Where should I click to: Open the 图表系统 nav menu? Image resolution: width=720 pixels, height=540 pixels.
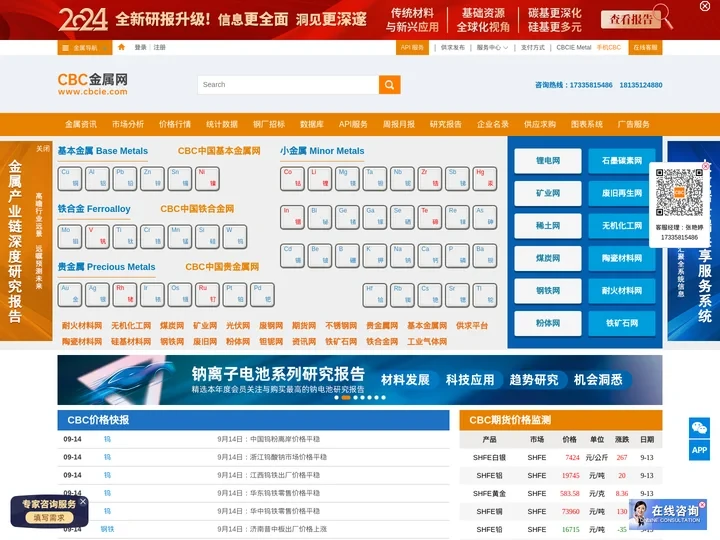[x=586, y=124]
